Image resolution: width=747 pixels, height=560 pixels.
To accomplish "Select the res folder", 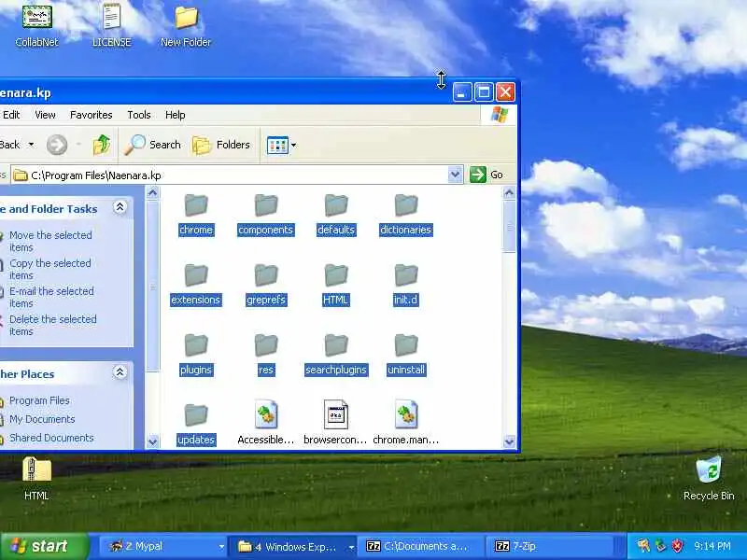I will 266,356.
